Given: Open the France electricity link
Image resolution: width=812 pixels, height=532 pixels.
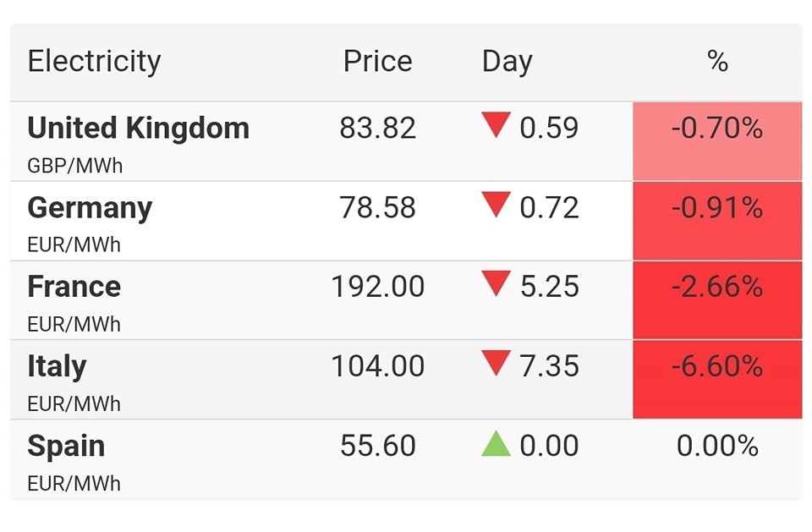Looking at the screenshot, I should [x=74, y=287].
